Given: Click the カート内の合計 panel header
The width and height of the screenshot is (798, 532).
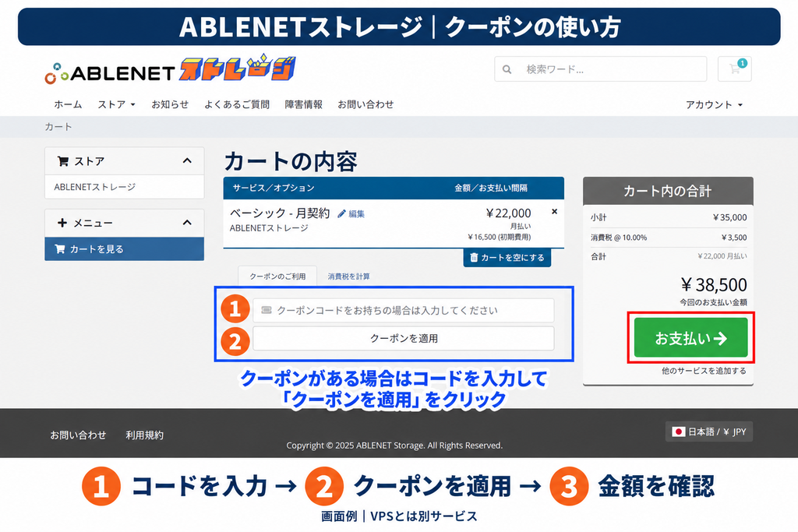Looking at the screenshot, I should click(668, 191).
